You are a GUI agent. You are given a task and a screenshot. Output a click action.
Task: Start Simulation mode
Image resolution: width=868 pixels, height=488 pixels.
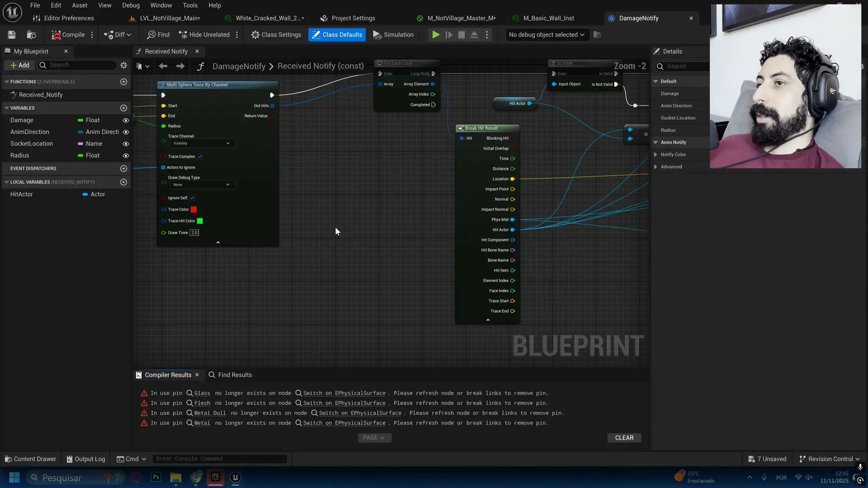pyautogui.click(x=393, y=34)
